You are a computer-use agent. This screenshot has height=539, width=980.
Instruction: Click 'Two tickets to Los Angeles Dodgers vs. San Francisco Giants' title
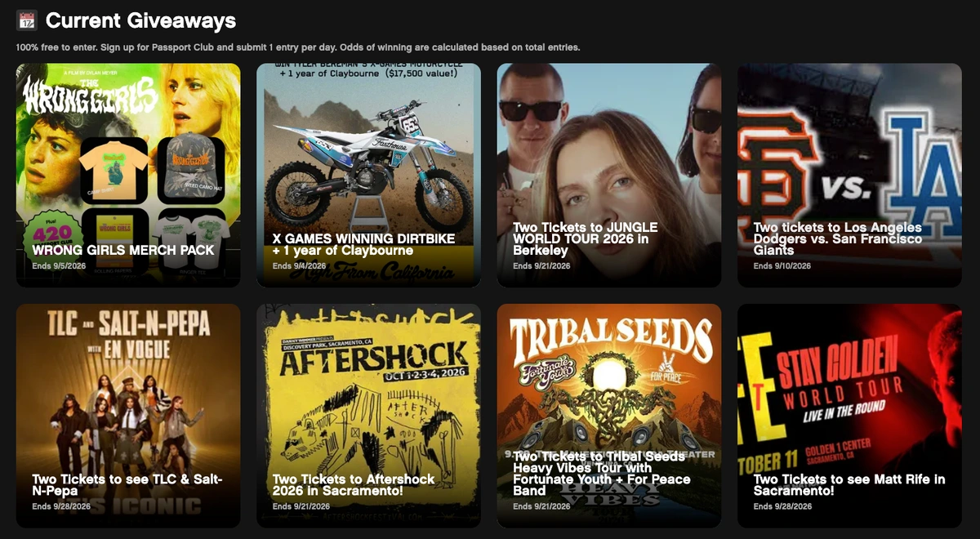(838, 238)
